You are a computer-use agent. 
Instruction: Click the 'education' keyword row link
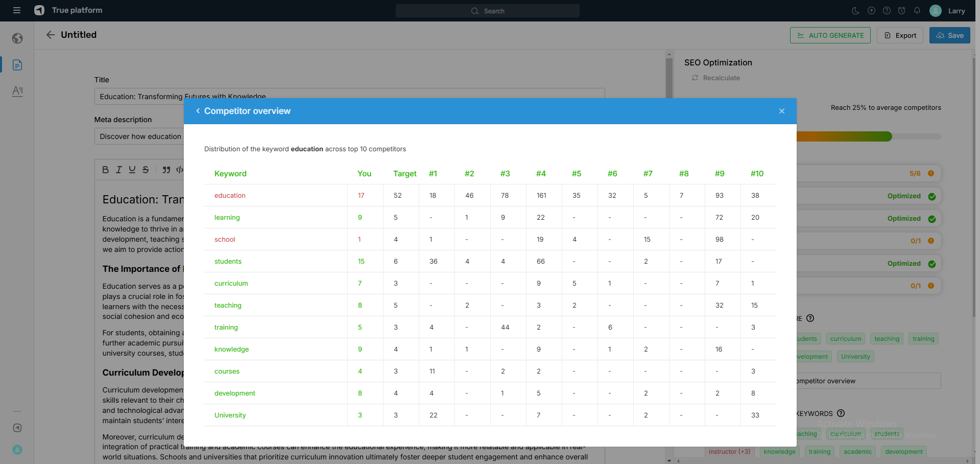pos(230,196)
